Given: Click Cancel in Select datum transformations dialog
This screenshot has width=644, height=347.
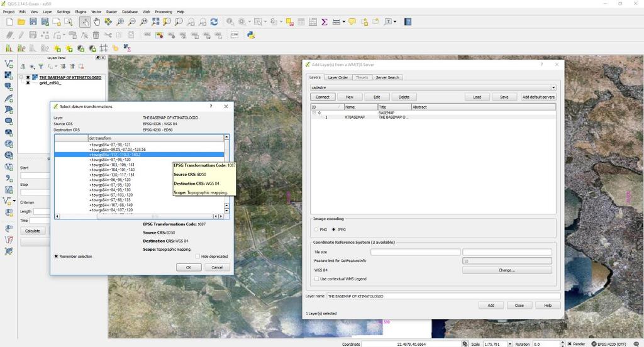Looking at the screenshot, I should click(x=217, y=267).
